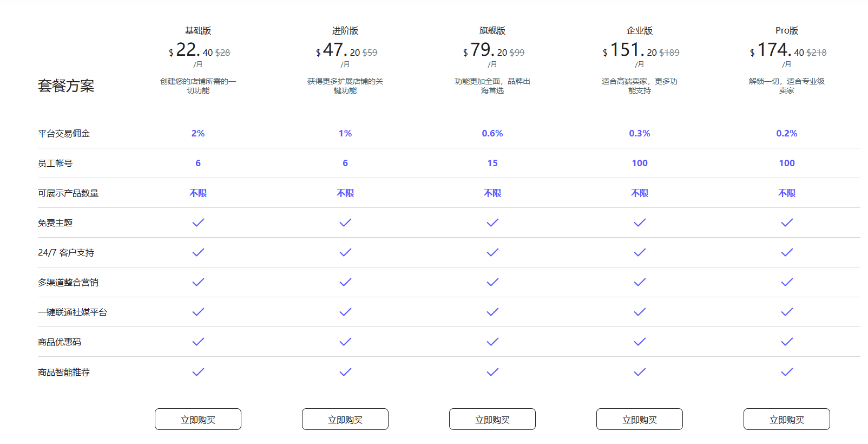Screen dimensions: 868x444
Task: Click 多渠道整合营销 checkmark for Pro版
Action: (x=787, y=282)
